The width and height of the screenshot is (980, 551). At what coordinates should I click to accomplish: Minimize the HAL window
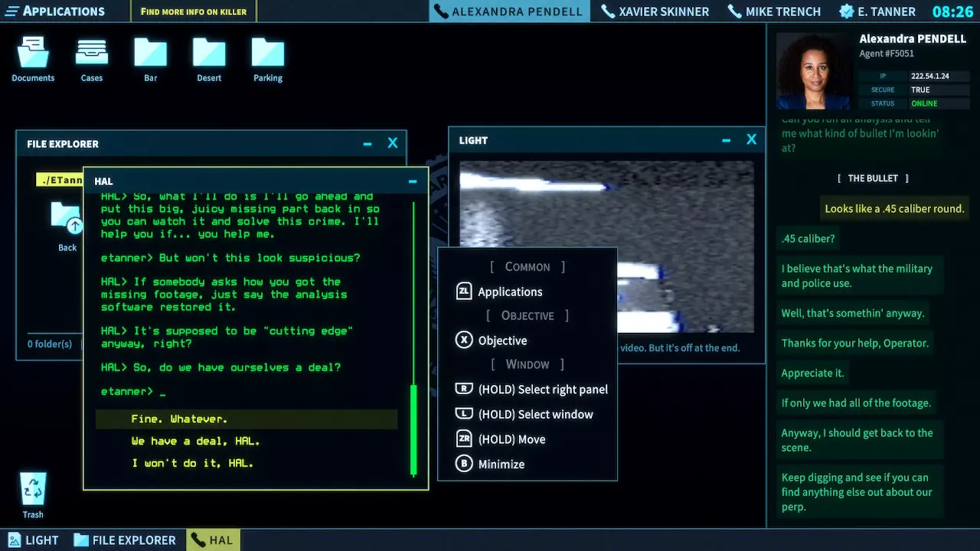413,181
